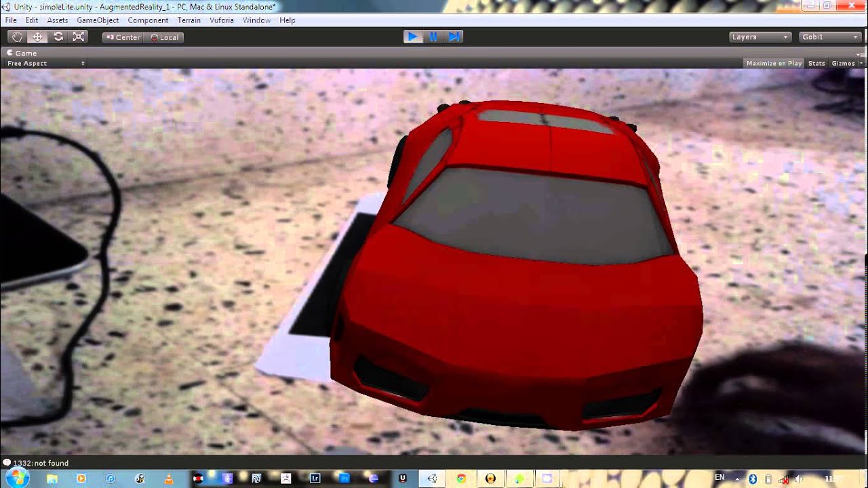
Task: Open Unity from the taskbar
Action: click(432, 479)
